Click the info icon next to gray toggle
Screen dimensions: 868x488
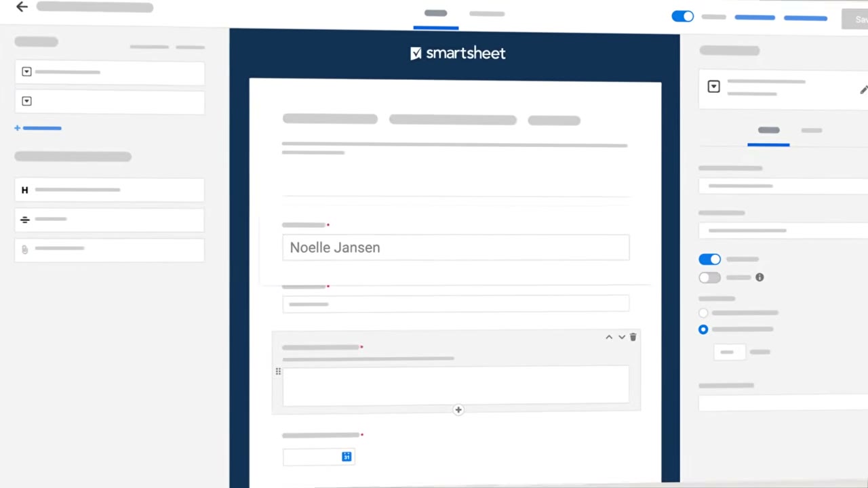click(759, 277)
